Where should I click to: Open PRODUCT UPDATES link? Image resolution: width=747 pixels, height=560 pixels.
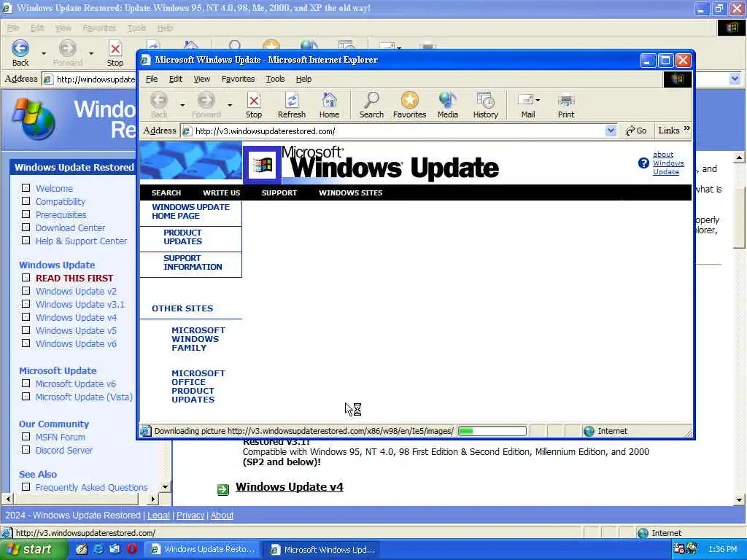coord(182,237)
